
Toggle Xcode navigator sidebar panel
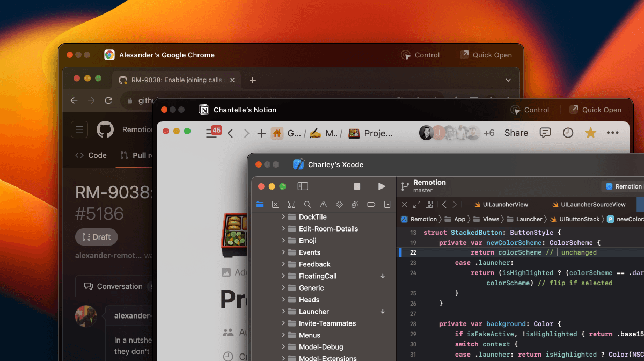303,186
